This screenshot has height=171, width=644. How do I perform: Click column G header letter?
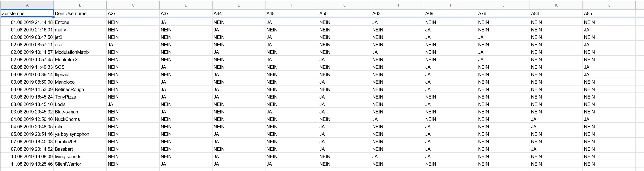344,5
